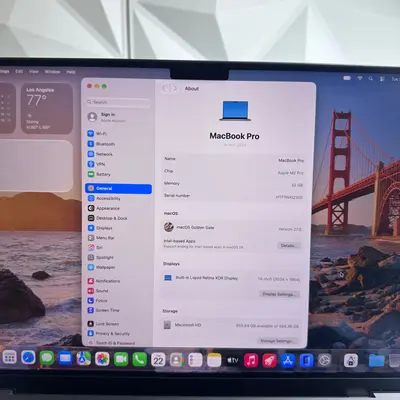This screenshot has width=400, height=400.
Task: Click Sign in Apple Account
Action: coord(118,117)
